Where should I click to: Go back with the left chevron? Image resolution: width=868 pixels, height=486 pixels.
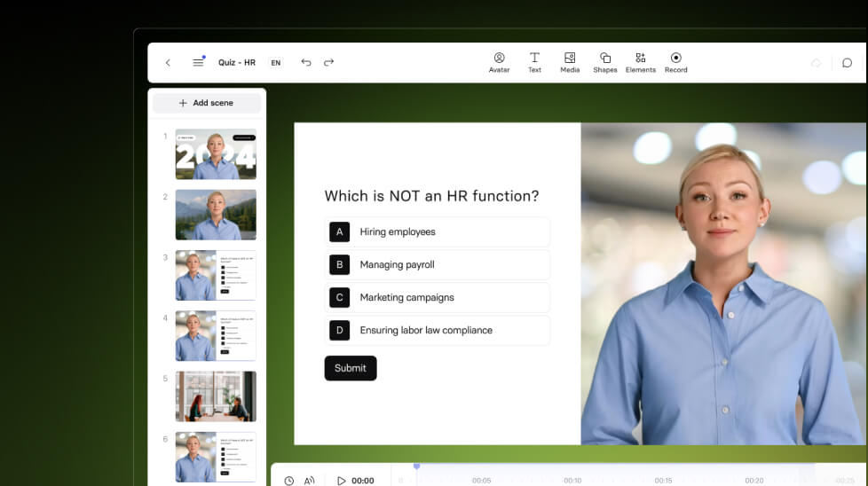(x=169, y=62)
